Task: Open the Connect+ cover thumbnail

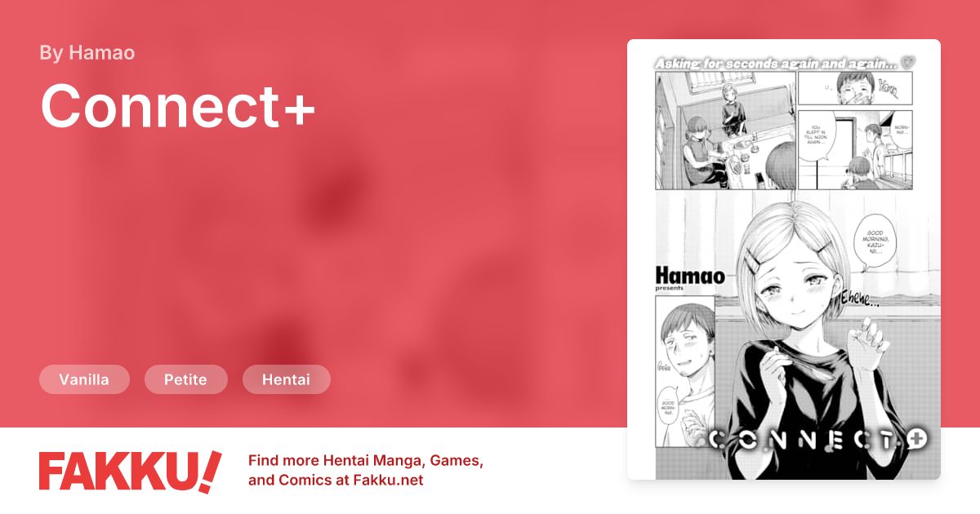Action: pos(784,259)
